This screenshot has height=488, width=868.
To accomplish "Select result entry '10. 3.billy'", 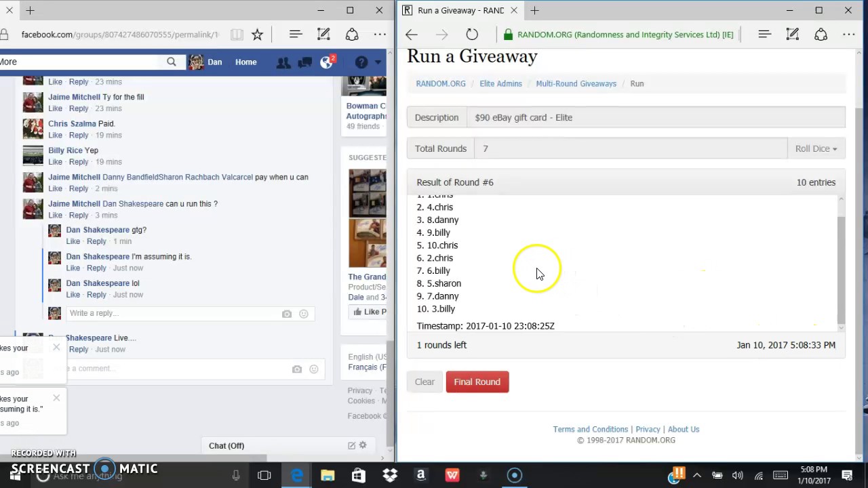I will (x=436, y=309).
